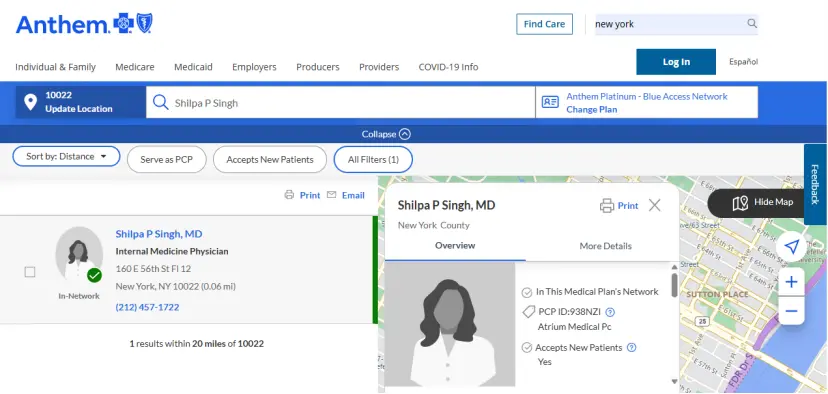This screenshot has height=394, width=828.
Task: Open the Producers menu
Action: [x=318, y=67]
